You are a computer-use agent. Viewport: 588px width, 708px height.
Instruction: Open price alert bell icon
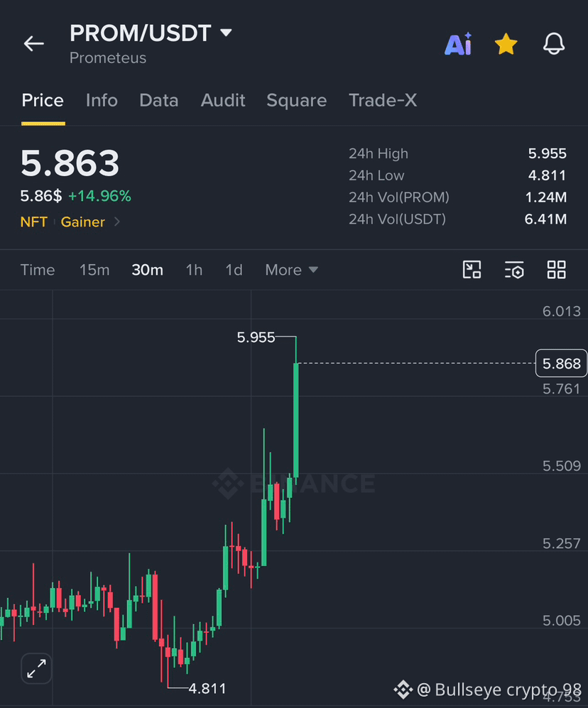tap(554, 44)
